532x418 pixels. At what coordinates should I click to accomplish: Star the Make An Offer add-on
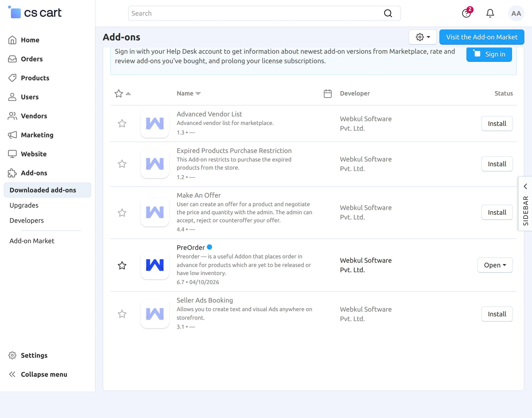pos(122,213)
